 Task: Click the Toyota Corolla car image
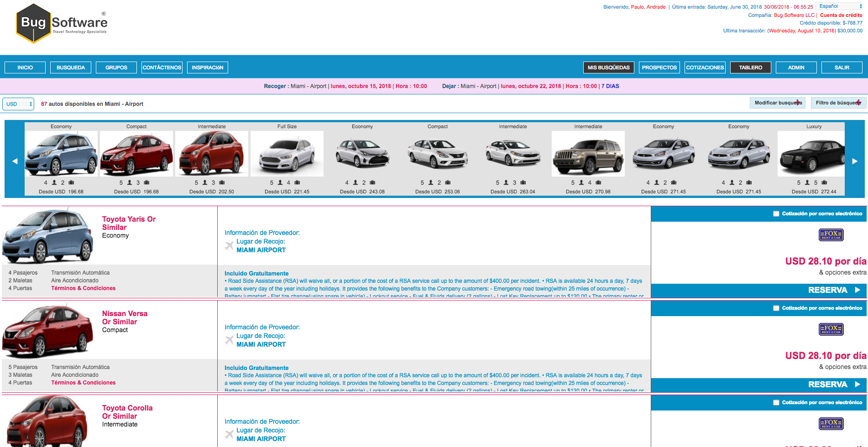pyautogui.click(x=47, y=421)
